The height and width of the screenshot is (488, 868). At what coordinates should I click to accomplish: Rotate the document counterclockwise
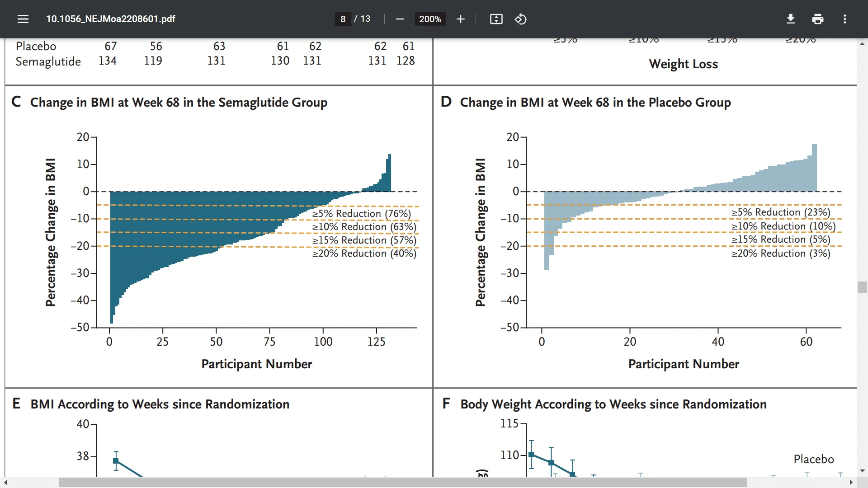click(520, 19)
